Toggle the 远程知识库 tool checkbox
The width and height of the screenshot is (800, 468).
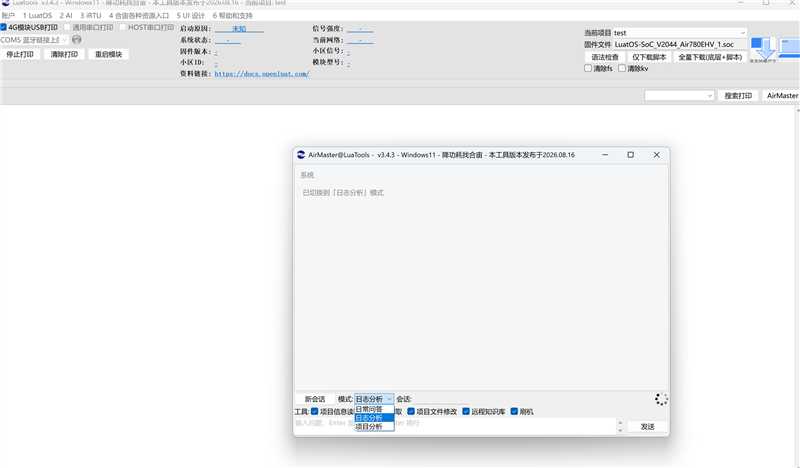[466, 411]
